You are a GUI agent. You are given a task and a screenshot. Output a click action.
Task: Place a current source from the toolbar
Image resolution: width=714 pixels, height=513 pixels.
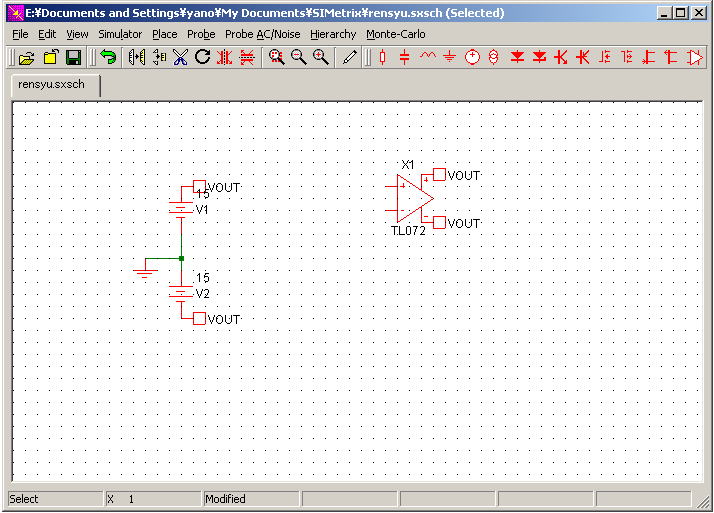coord(494,58)
